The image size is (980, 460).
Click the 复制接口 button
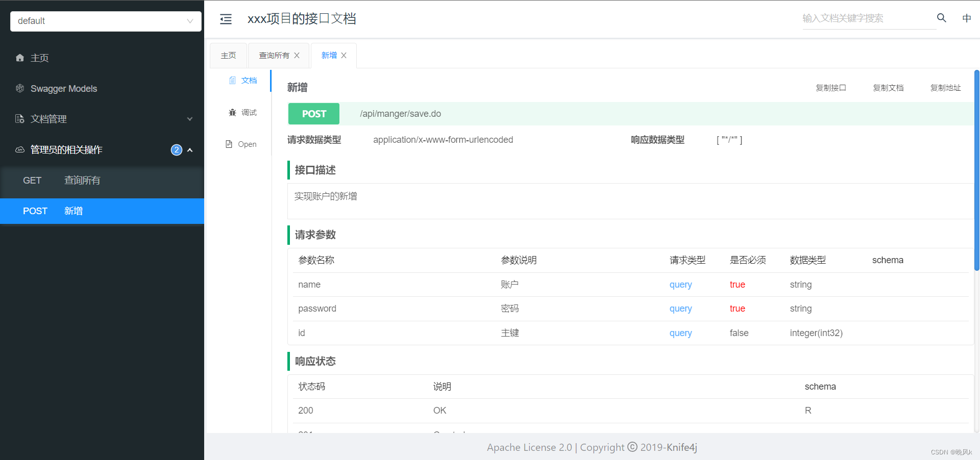coord(831,88)
